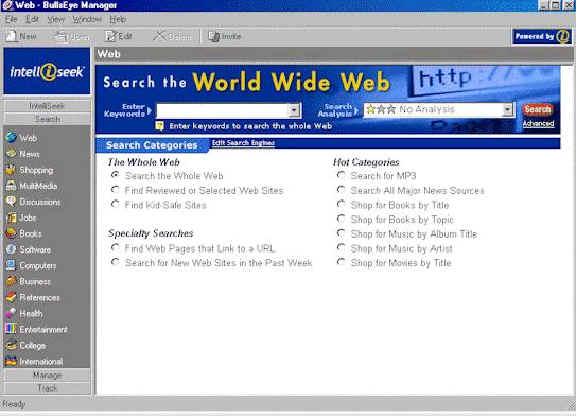The image size is (576, 417).
Task: Open the Edit menu in menu bar
Action: [32, 19]
